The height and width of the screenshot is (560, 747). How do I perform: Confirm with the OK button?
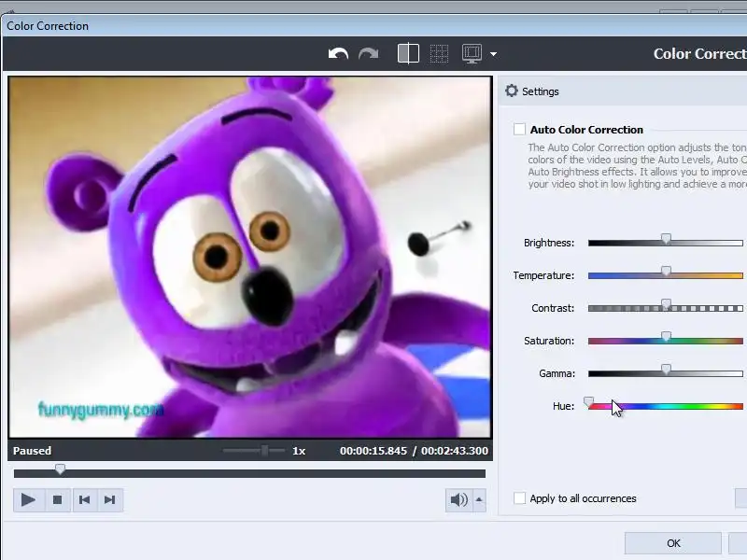673,543
